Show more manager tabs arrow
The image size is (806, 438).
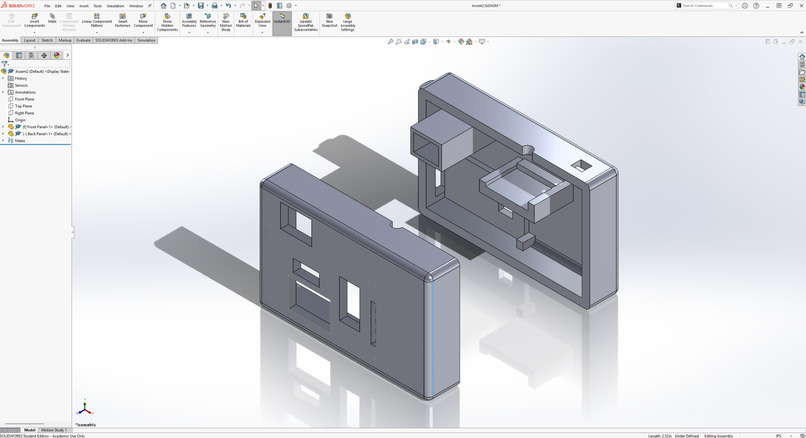[67, 55]
